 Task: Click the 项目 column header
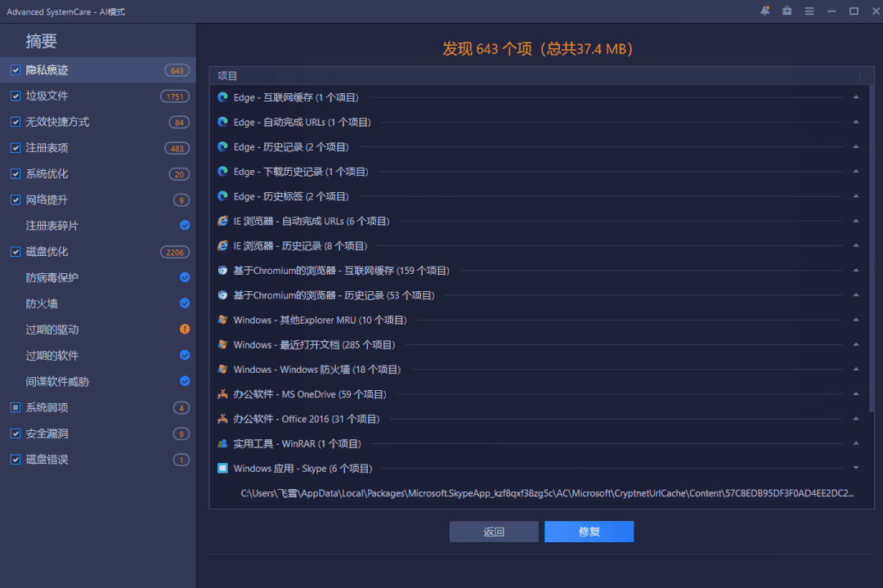[x=227, y=75]
